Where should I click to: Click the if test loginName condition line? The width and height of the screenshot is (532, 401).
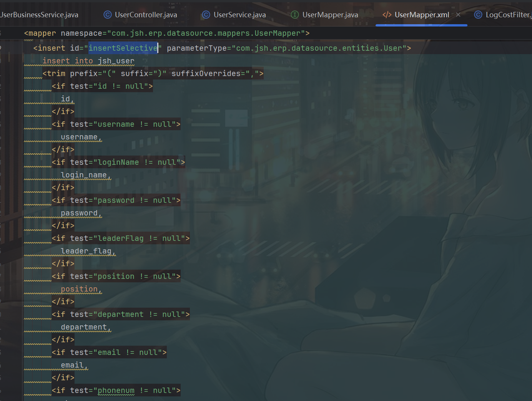tap(118, 162)
